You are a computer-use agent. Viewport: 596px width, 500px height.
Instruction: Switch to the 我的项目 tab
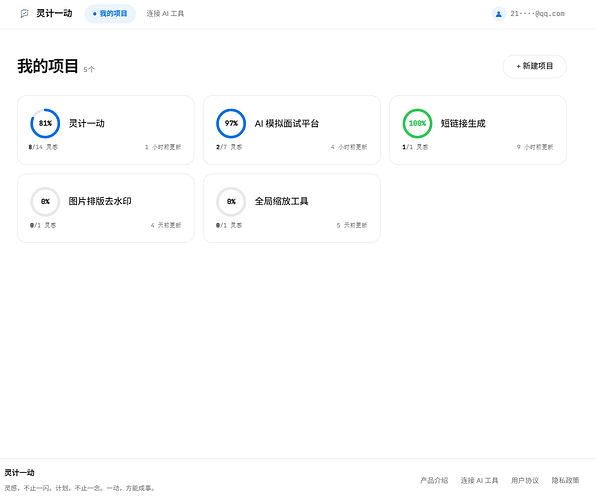coord(110,14)
